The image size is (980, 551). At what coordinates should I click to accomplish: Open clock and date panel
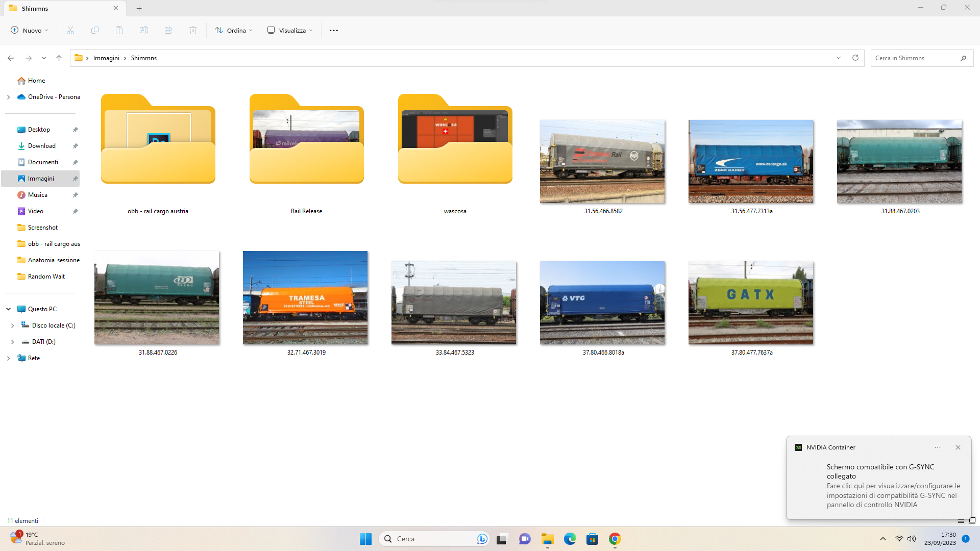click(940, 539)
